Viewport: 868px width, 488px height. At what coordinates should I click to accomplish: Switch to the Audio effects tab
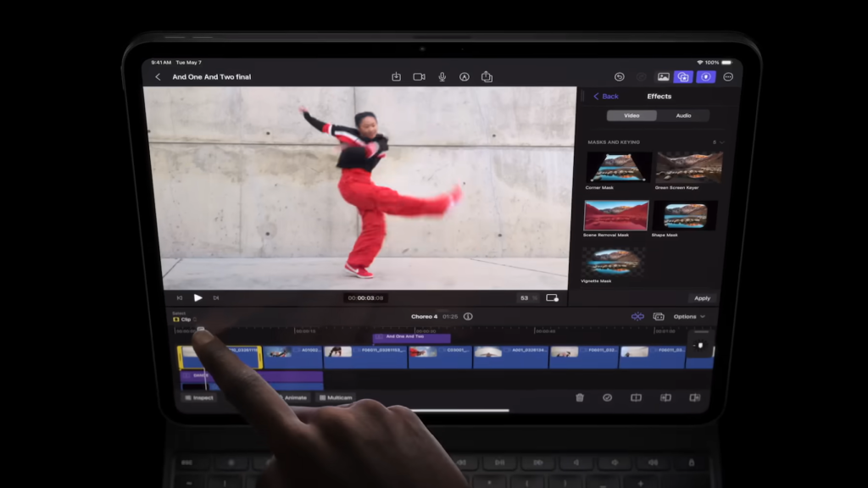click(682, 114)
